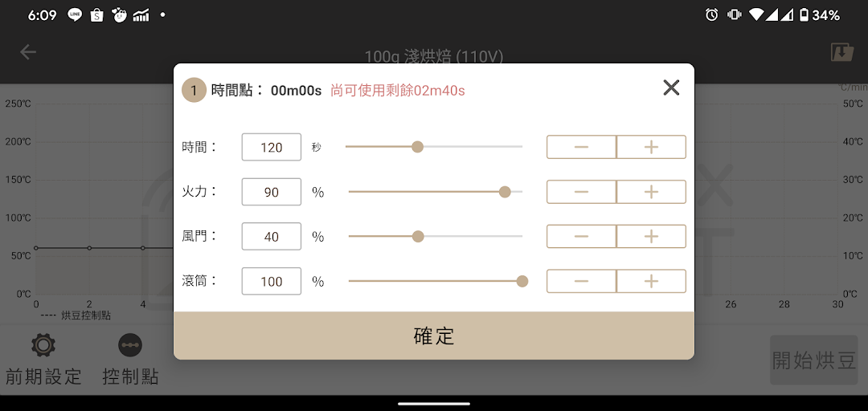The height and width of the screenshot is (411, 868).
Task: Confirm settings with 確定 button
Action: (434, 336)
